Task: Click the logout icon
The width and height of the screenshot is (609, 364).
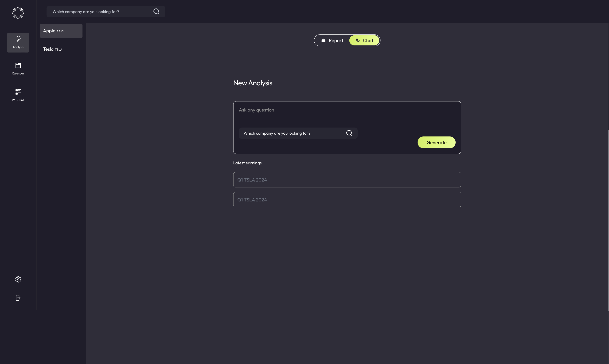Action: point(18,298)
